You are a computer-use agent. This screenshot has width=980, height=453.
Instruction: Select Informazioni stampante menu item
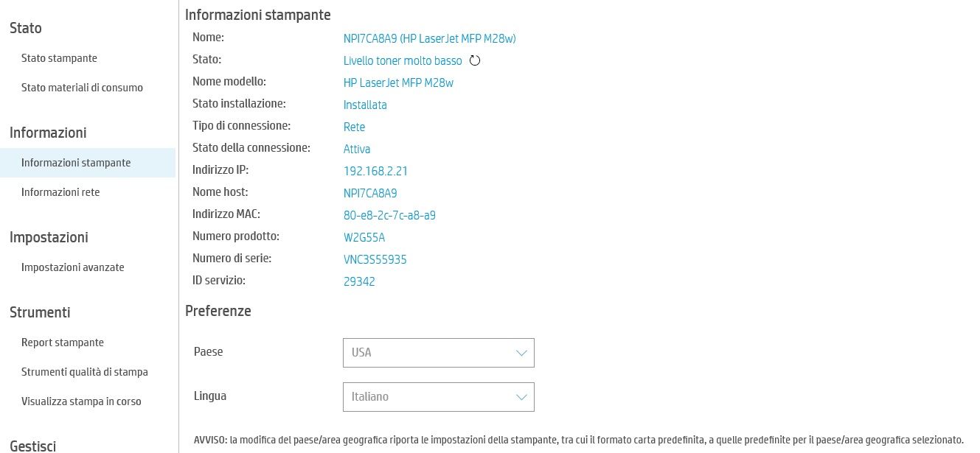click(x=76, y=163)
